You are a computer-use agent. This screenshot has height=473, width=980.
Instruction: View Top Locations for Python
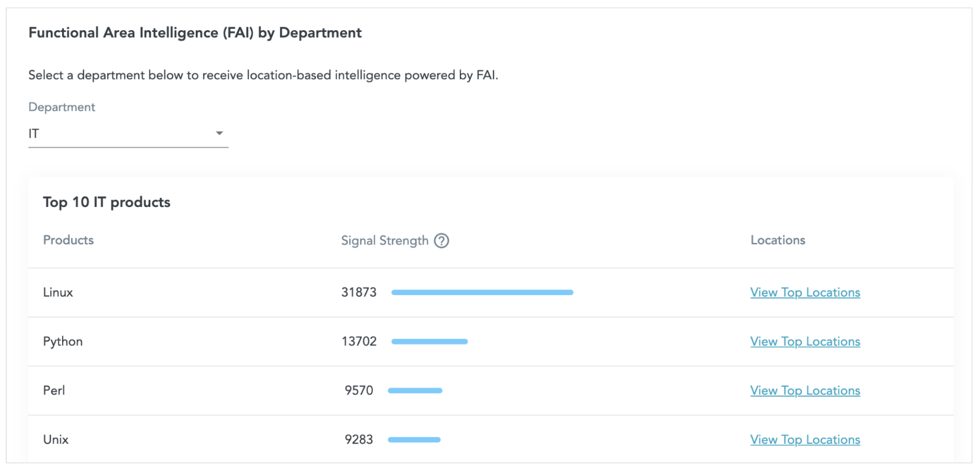(804, 341)
